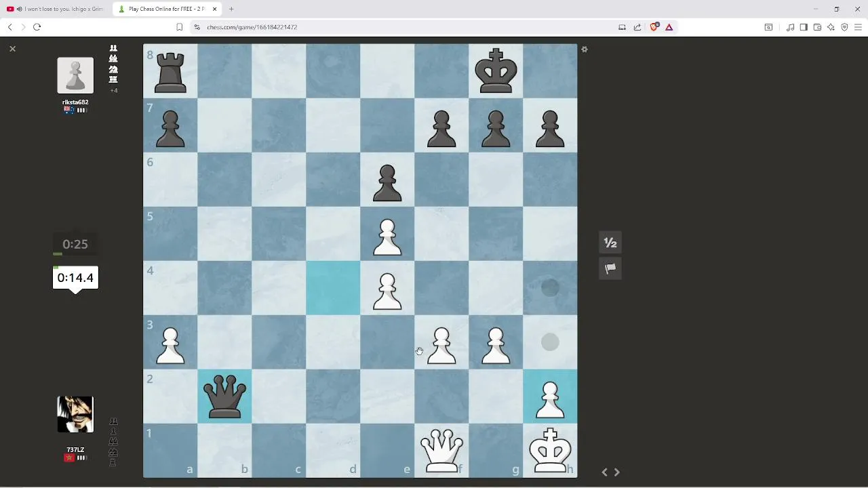
Task: Select the white king on h1
Action: (550, 451)
